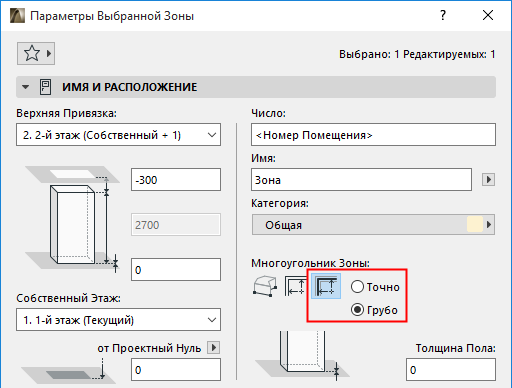Collapse the ИМЯ И РАСПОЛОЖЕНИЕ panel

tap(25, 87)
